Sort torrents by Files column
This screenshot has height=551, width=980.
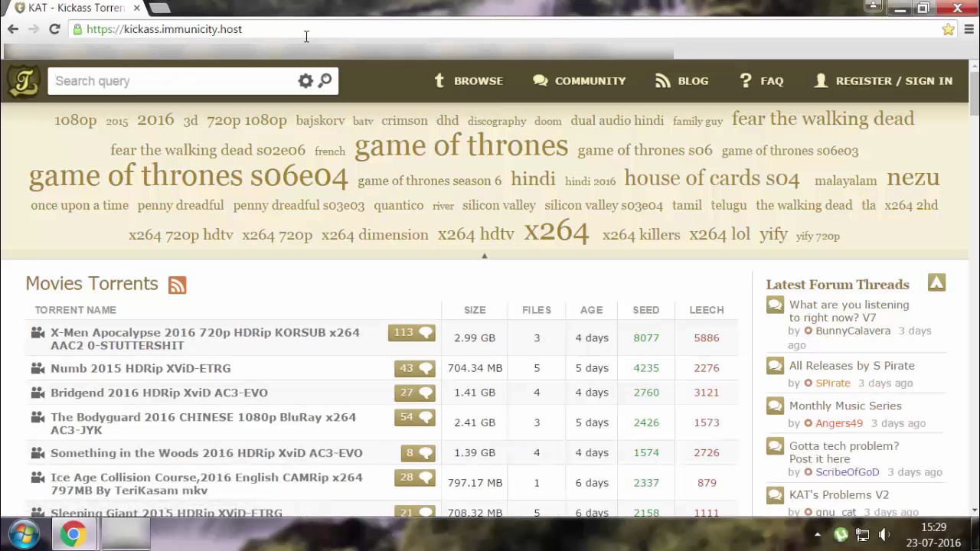(537, 310)
